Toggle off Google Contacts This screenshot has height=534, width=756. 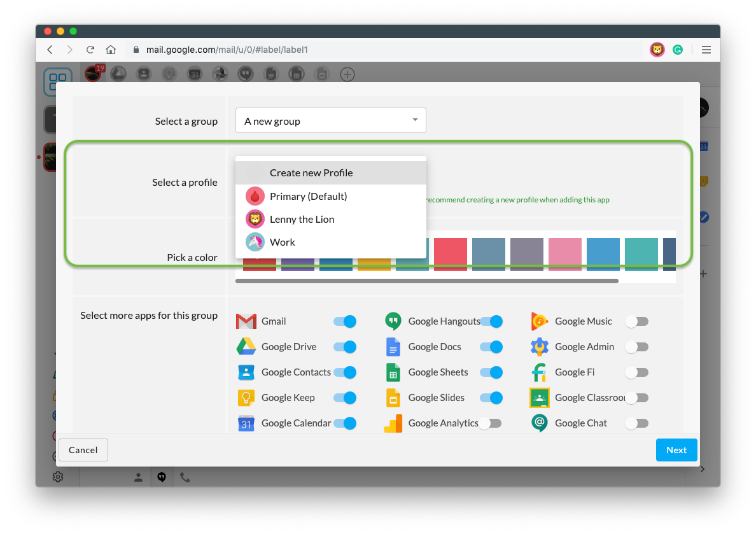345,372
